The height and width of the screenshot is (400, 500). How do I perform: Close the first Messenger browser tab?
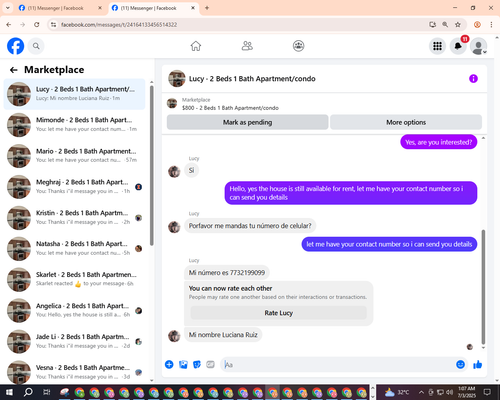point(100,8)
